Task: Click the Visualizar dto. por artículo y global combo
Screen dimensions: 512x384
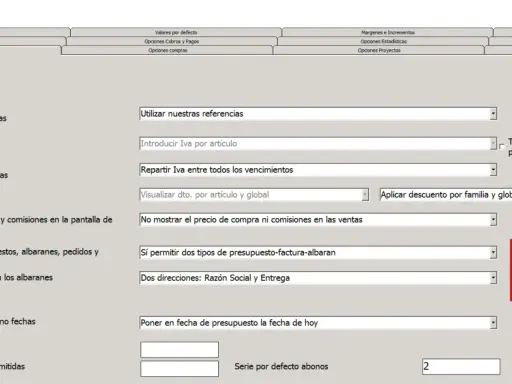Action: point(254,195)
